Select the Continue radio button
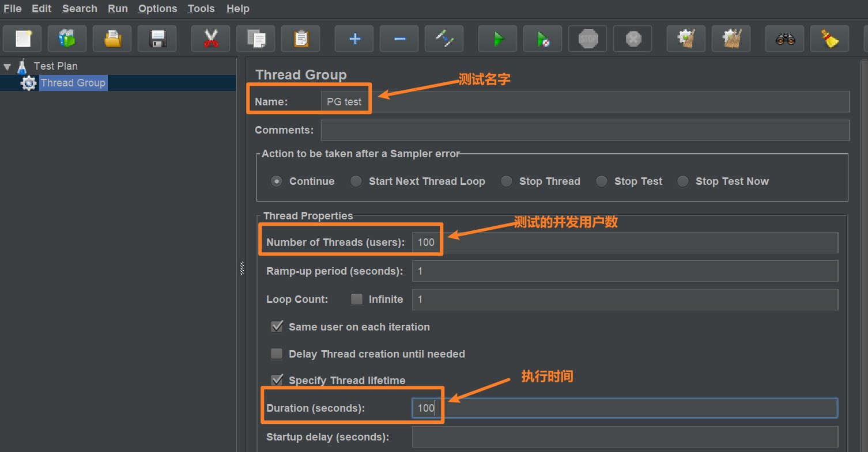This screenshot has width=868, height=452. pyautogui.click(x=277, y=181)
